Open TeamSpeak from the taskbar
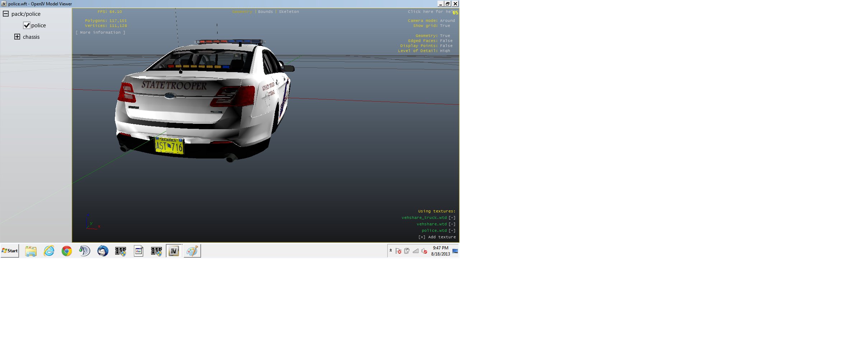868x356 pixels. tap(85, 251)
